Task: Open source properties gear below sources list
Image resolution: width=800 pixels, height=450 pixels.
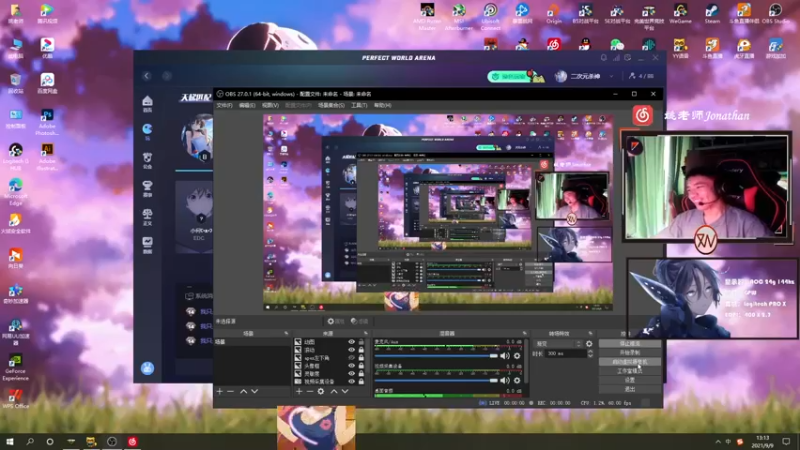Action: click(321, 391)
